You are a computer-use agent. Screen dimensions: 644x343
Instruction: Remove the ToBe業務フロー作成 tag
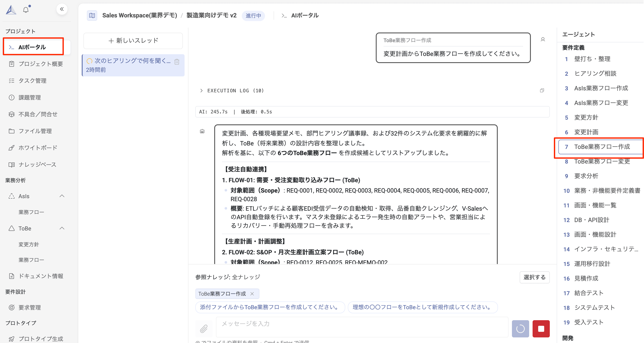click(252, 294)
